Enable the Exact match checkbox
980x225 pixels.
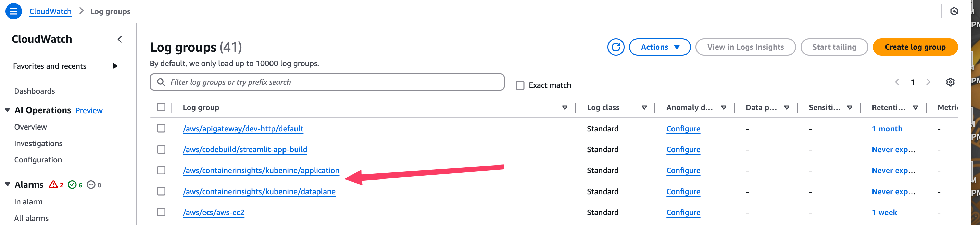point(520,85)
